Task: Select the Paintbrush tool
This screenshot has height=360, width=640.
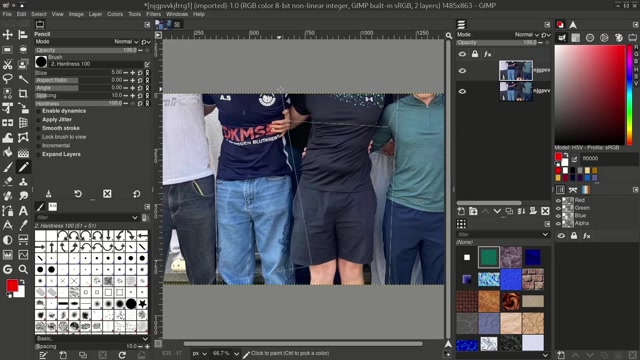Action: click(7, 167)
